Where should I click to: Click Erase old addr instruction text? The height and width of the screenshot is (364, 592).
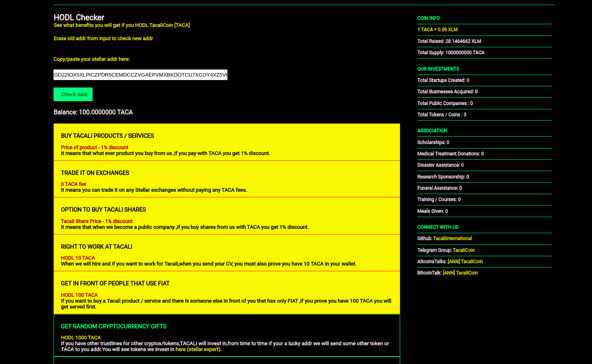pos(103,38)
